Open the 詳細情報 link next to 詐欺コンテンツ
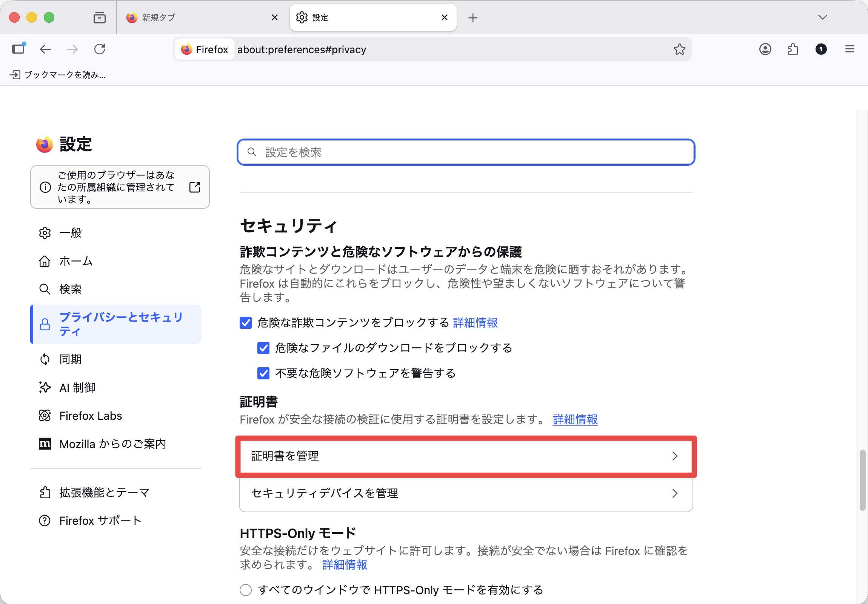Image resolution: width=868 pixels, height=604 pixels. tap(475, 323)
